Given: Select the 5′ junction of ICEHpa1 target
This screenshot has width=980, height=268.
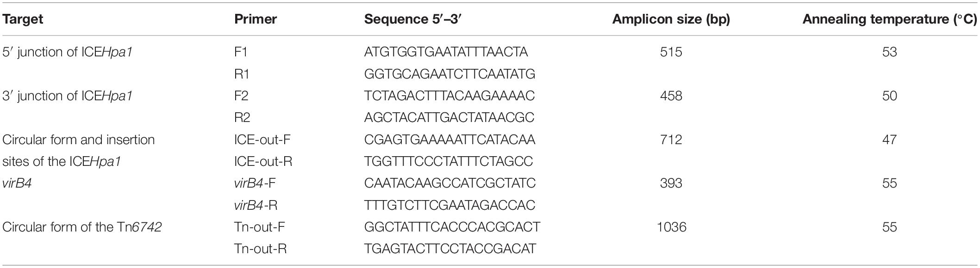Looking at the screenshot, I should click(68, 52).
